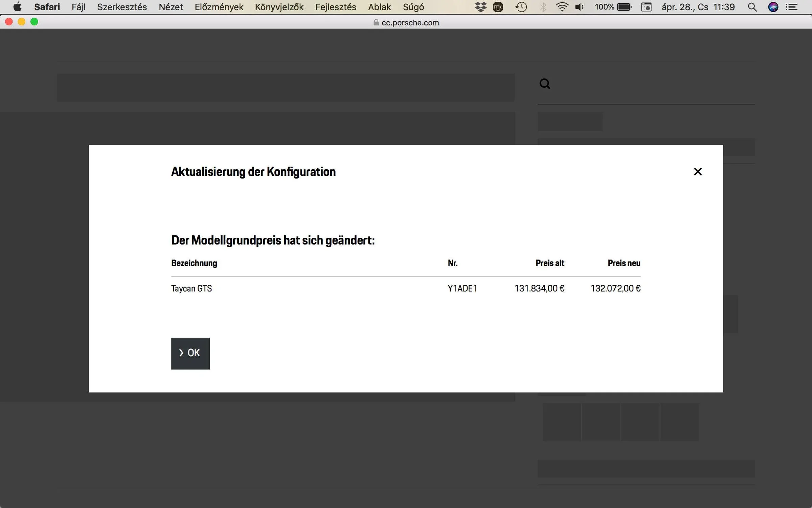The image size is (812, 508).
Task: Click the Nr. column header
Action: click(453, 263)
